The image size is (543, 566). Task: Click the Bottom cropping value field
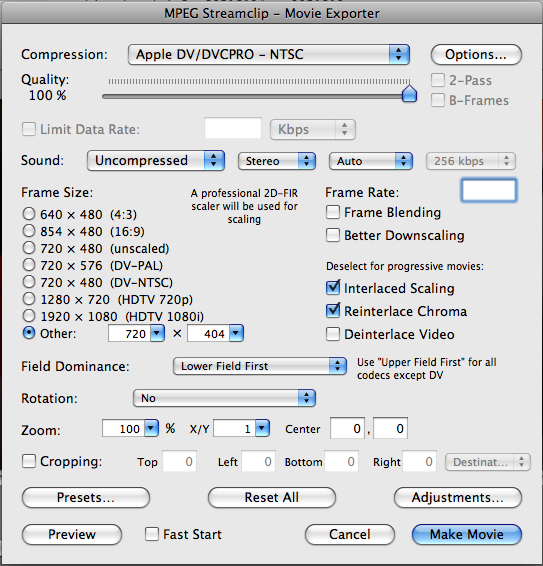342,461
